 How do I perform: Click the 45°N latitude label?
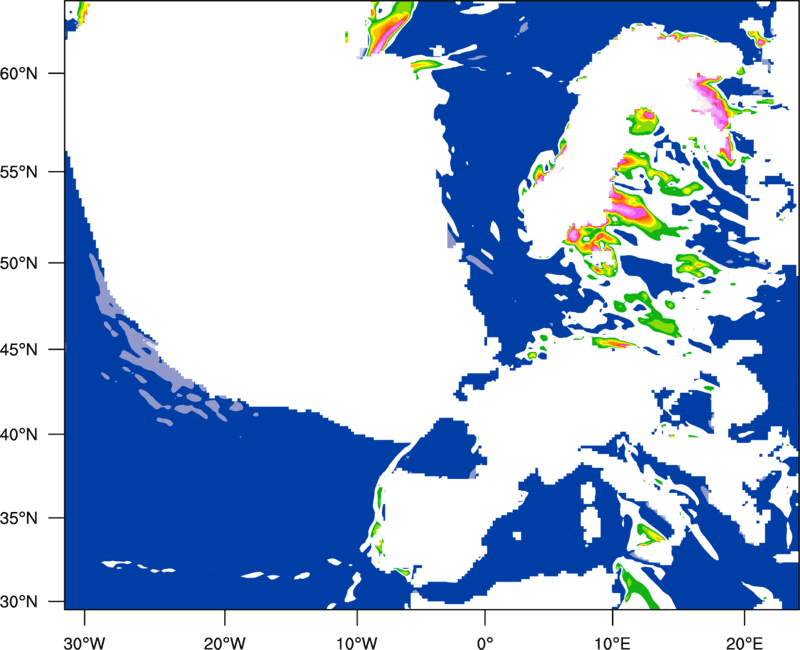point(19,349)
